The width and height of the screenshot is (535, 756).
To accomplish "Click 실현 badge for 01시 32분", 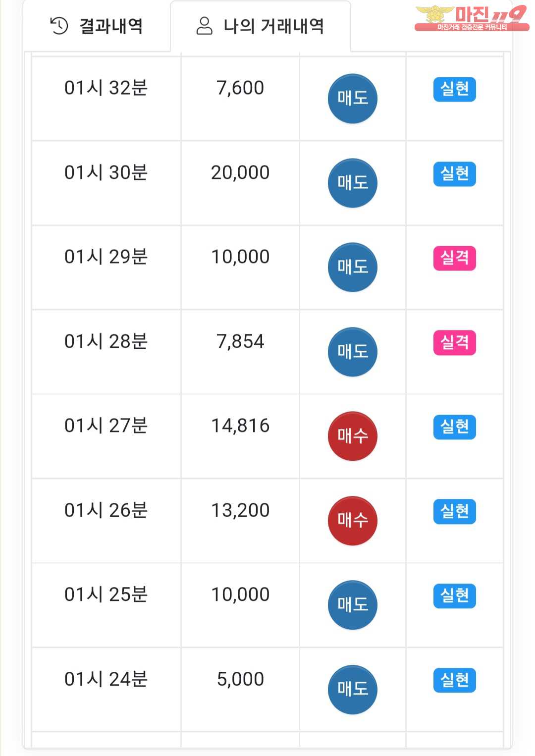I will (x=455, y=89).
